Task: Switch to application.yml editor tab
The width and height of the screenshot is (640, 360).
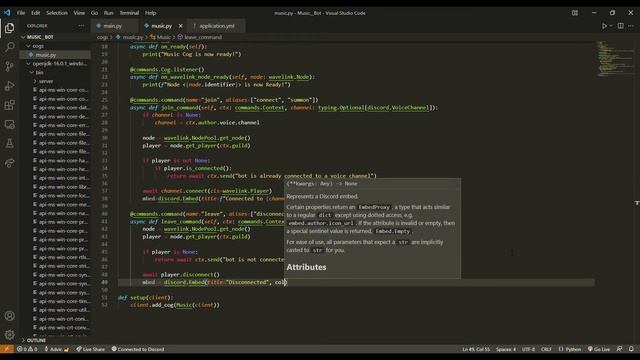Action: point(217,26)
